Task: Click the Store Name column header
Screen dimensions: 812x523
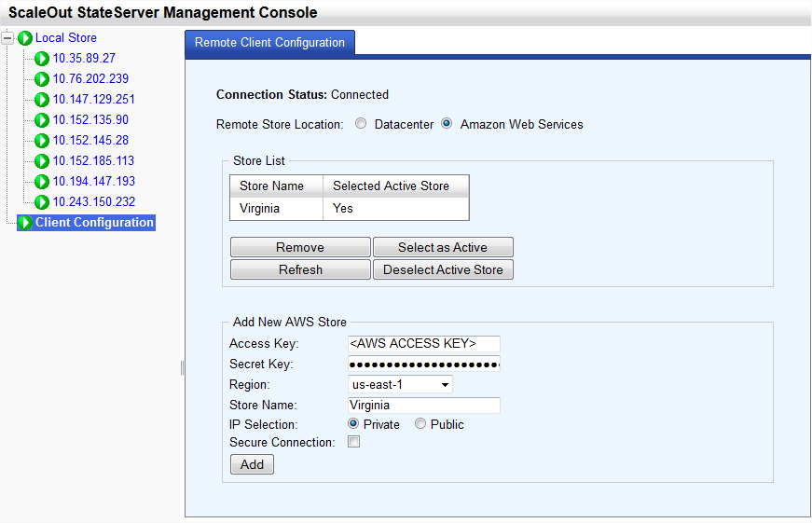Action: [277, 186]
